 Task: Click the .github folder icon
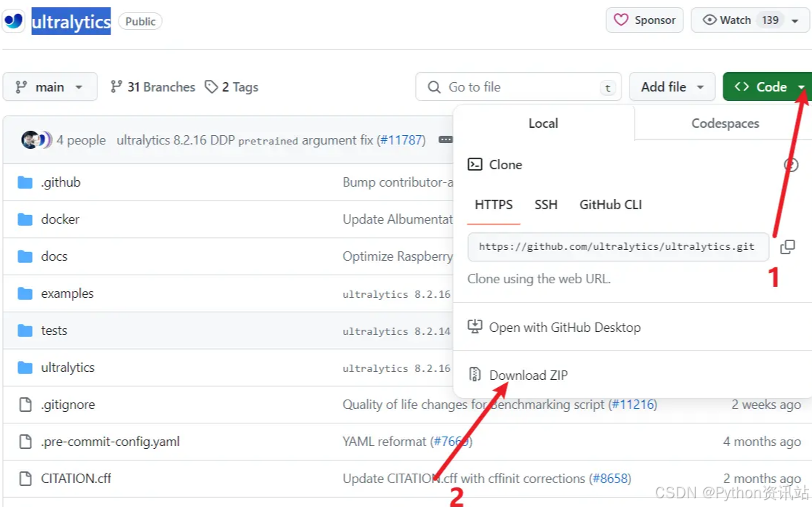point(25,182)
